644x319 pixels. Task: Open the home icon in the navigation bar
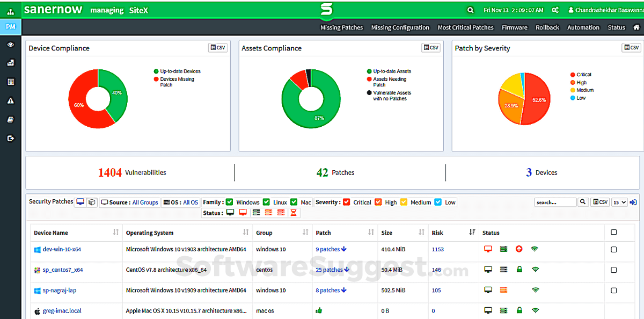coord(636,27)
